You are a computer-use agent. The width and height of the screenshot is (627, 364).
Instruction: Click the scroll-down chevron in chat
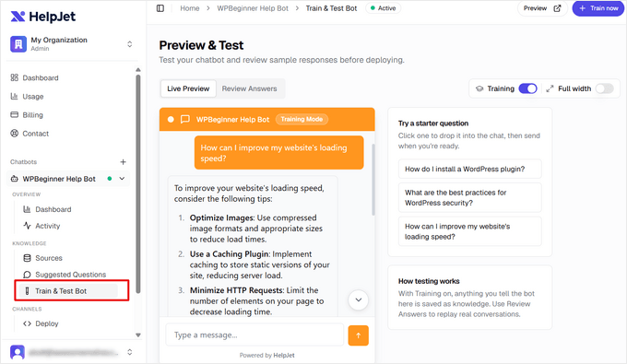359,300
